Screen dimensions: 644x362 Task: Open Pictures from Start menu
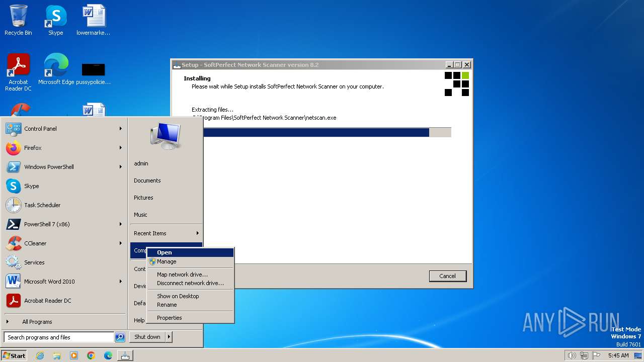pos(166,198)
